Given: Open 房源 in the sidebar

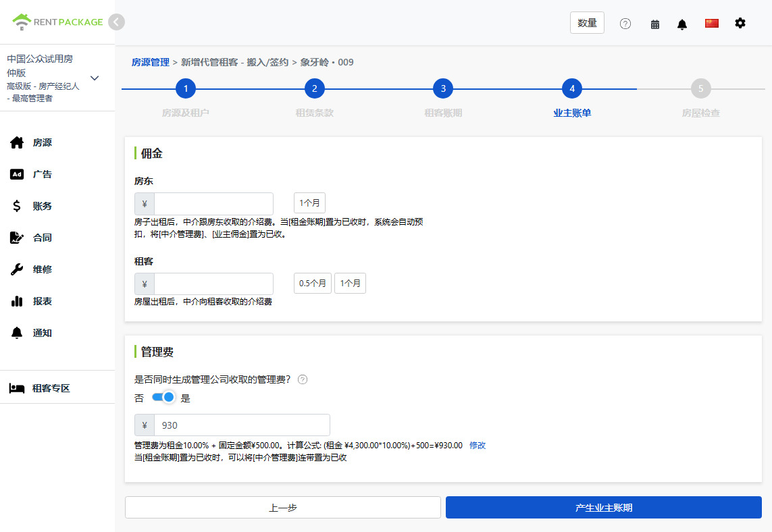Looking at the screenshot, I should [x=43, y=142].
